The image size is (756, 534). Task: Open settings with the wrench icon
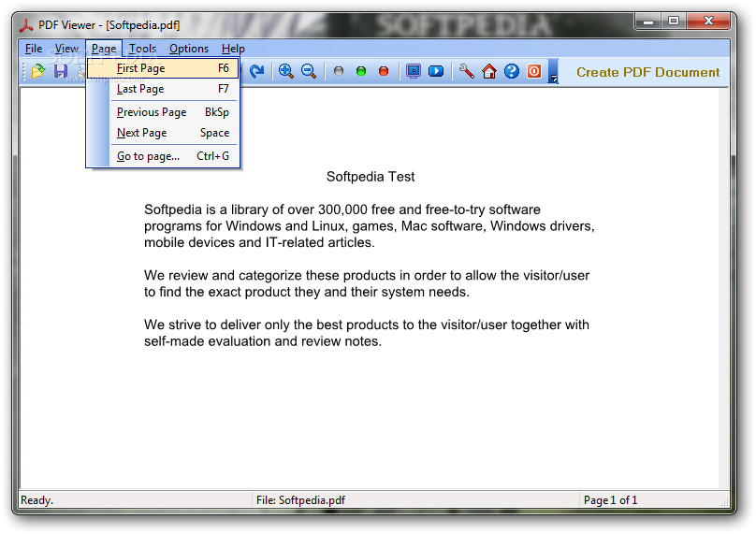point(466,71)
